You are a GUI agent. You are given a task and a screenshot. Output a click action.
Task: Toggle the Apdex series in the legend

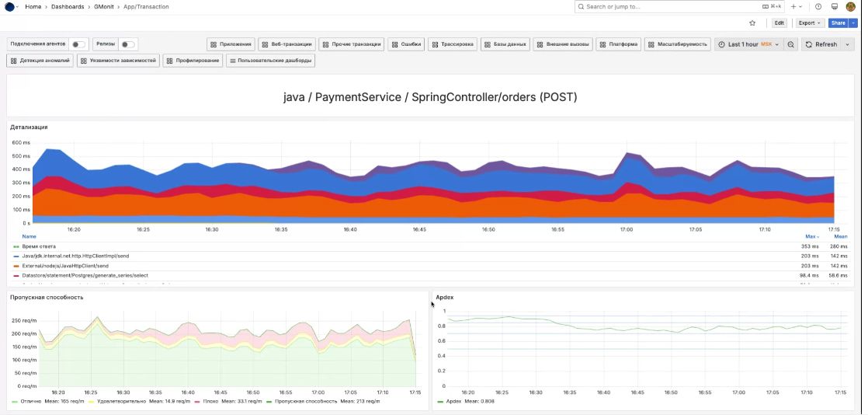click(x=453, y=401)
